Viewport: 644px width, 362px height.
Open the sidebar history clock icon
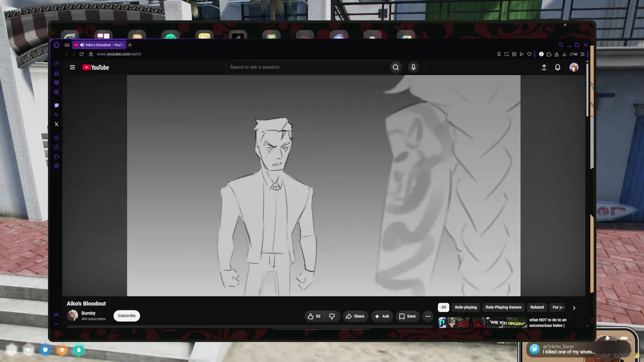coord(56,147)
